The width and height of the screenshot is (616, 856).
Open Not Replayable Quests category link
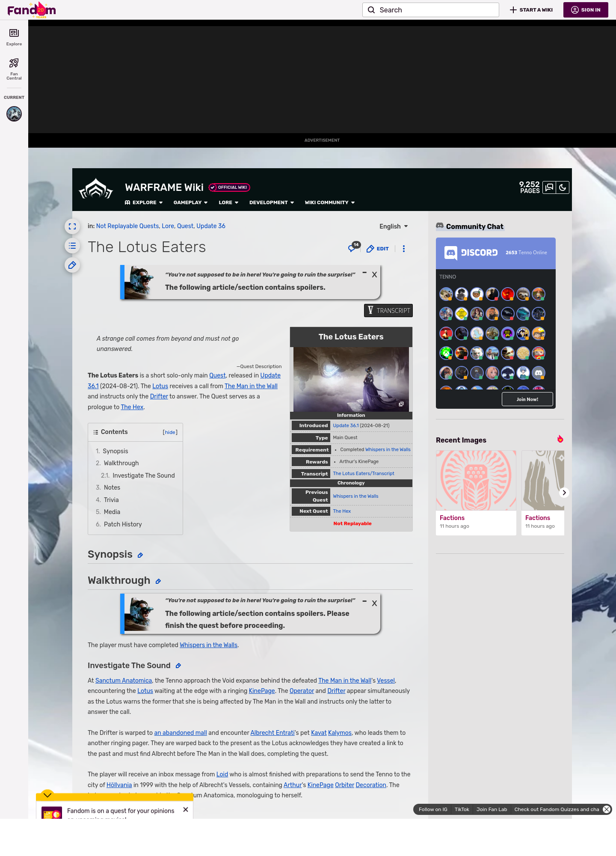click(127, 226)
